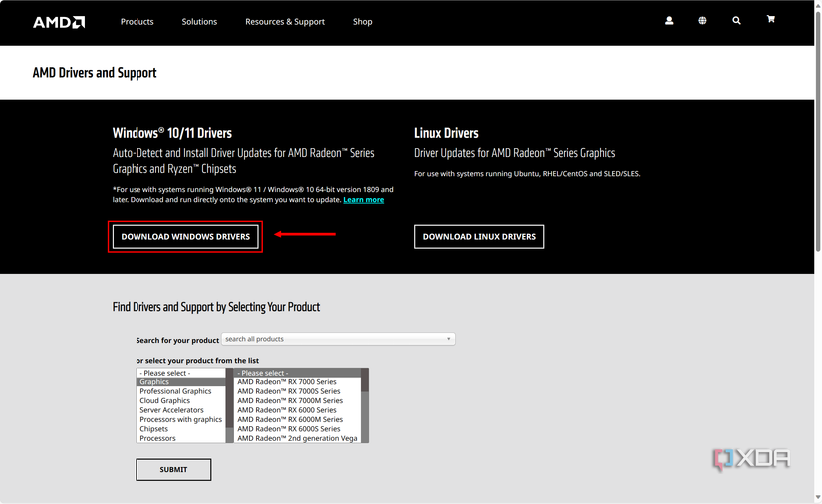
Task: Choose AMD Radeon RX 6000S Series
Action: (x=297, y=429)
